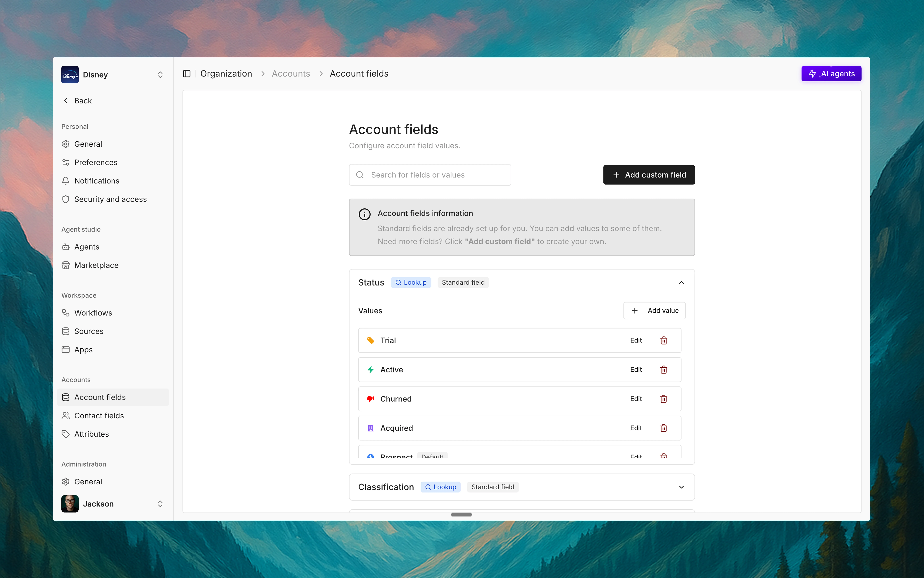Open Security and access settings
The image size is (924, 578).
113,199
